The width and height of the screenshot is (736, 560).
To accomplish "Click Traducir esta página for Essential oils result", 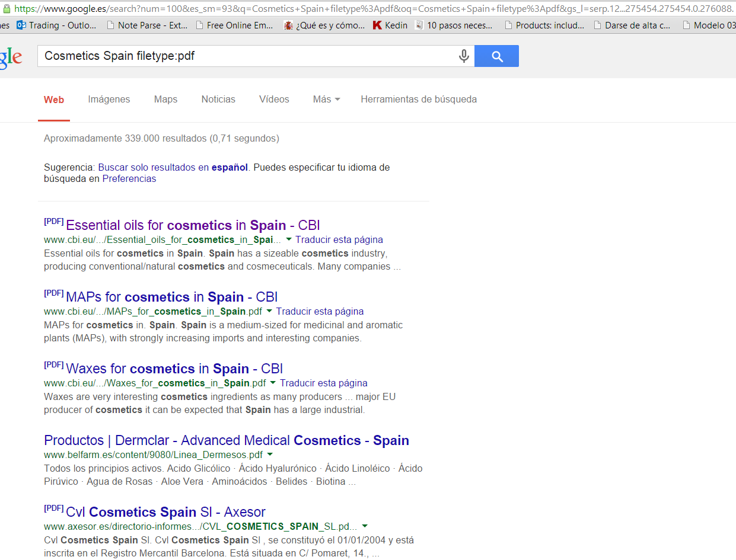I will [x=339, y=239].
